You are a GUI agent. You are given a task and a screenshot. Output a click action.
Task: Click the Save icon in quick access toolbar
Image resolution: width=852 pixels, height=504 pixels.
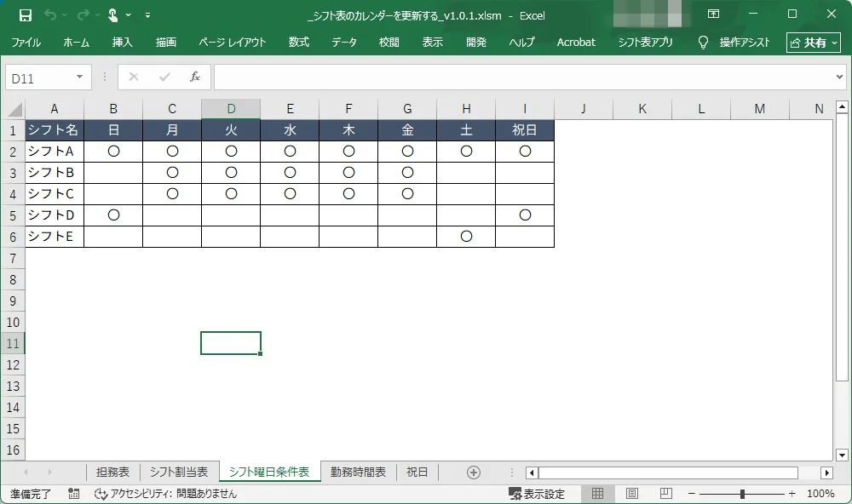pyautogui.click(x=26, y=14)
